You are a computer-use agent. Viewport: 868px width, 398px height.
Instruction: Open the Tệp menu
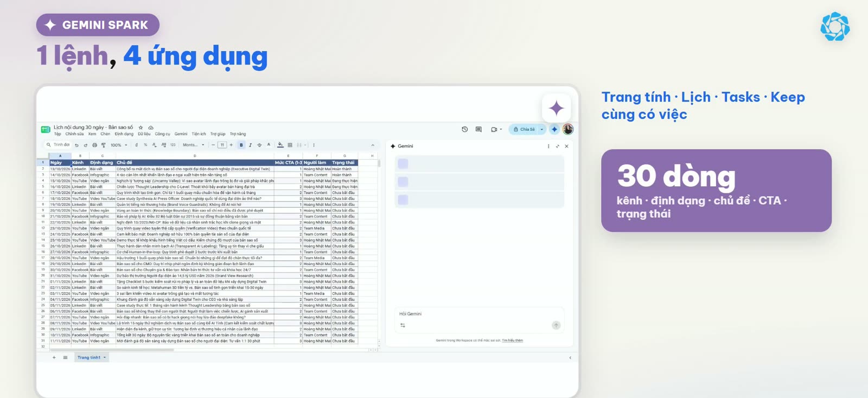(58, 134)
